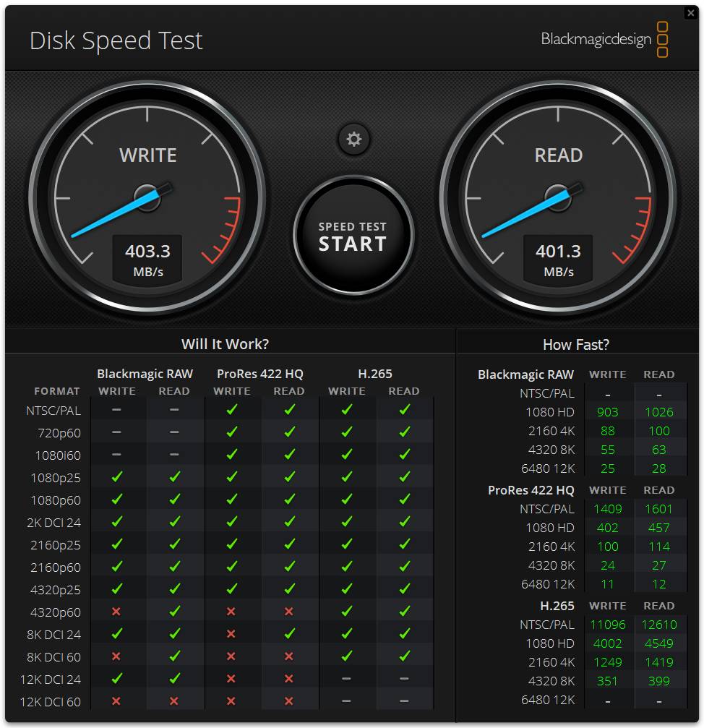The width and height of the screenshot is (704, 728).
Task: Click the Blackmagic RAW header in Will It Work
Action: click(145, 374)
